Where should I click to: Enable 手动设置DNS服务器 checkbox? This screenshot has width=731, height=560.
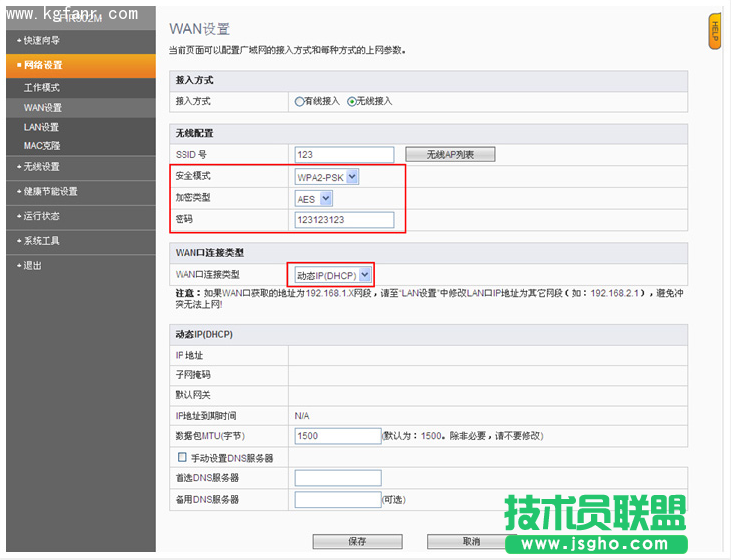182,457
